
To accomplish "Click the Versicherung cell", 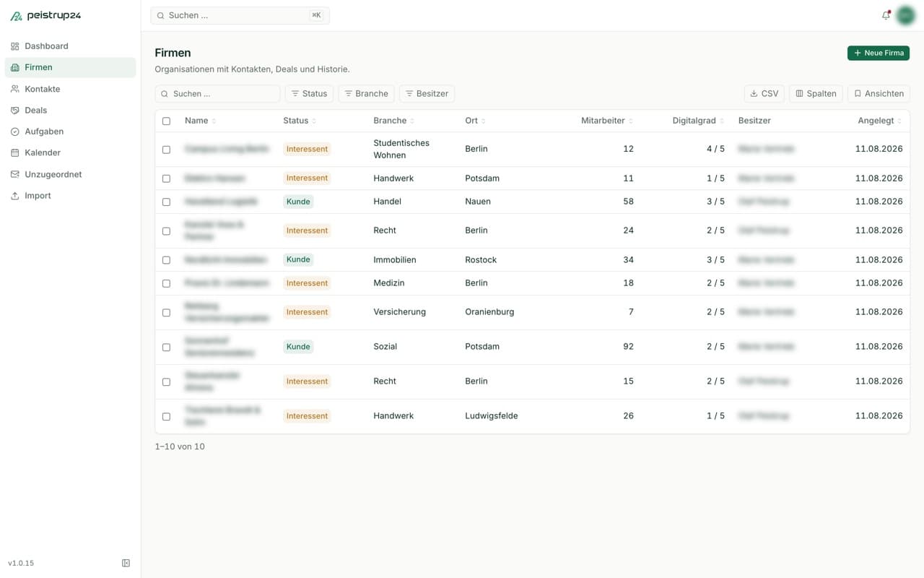I will [399, 312].
